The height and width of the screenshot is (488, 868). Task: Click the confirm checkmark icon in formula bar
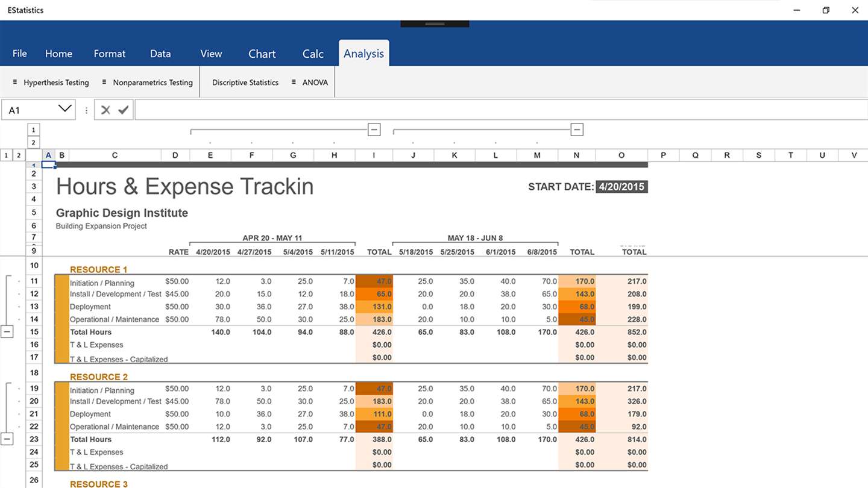(124, 110)
